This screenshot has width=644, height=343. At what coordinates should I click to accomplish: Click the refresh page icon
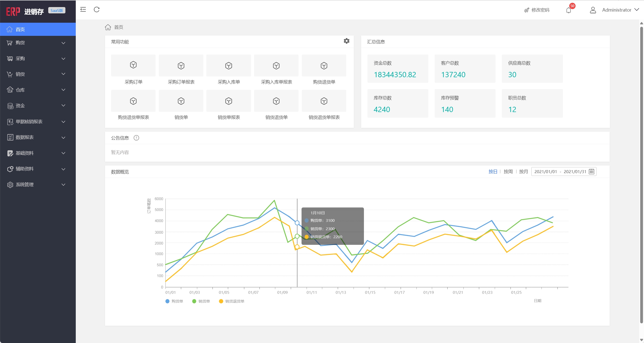pyautogui.click(x=97, y=10)
